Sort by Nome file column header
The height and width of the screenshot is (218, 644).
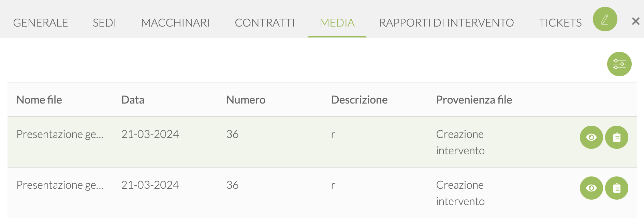click(39, 100)
